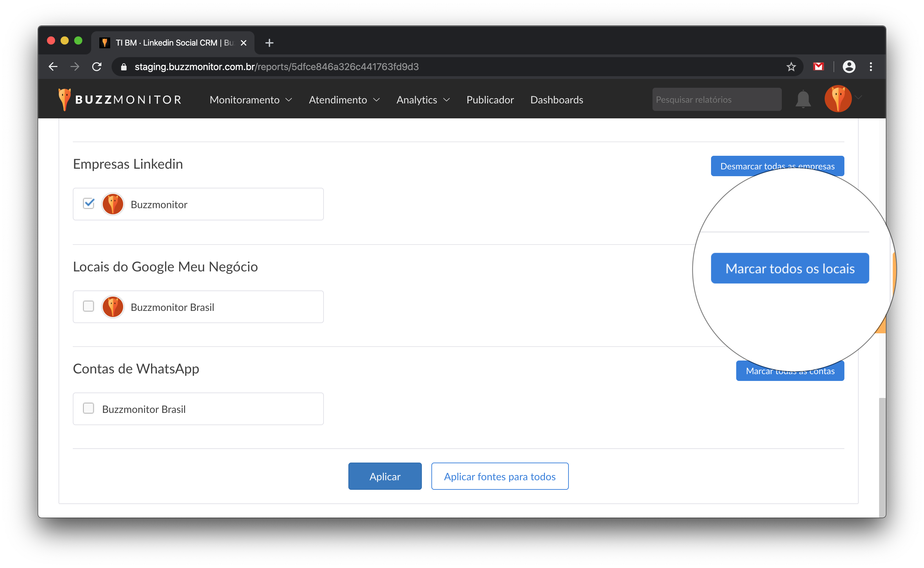Click the Buzzmonitor fox logo
The image size is (924, 568).
65,99
